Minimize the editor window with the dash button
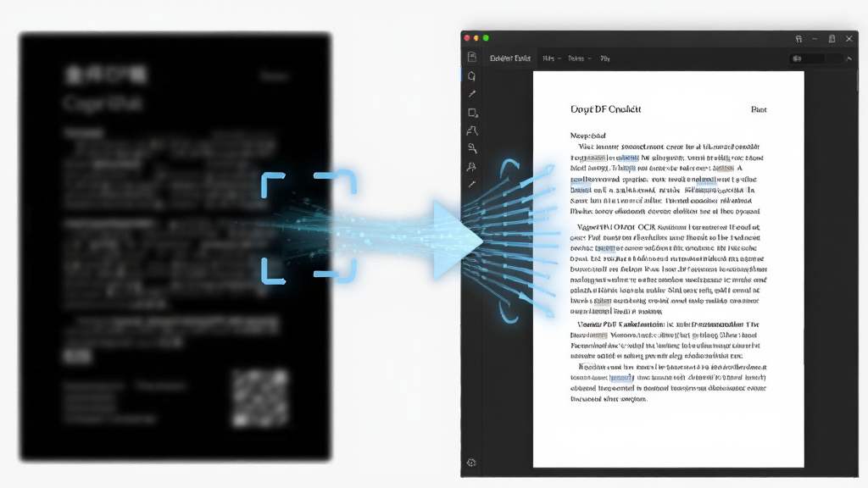The height and width of the screenshot is (488, 868). [x=815, y=39]
